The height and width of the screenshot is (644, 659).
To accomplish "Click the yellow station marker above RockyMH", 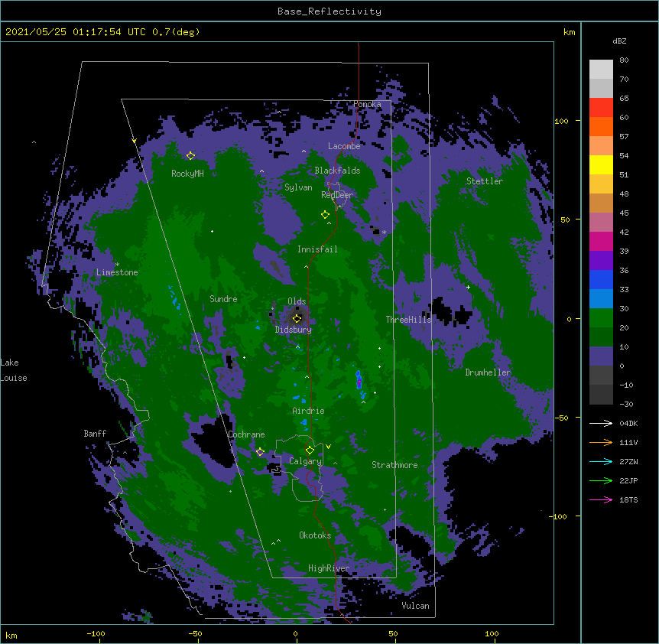I will point(190,155).
